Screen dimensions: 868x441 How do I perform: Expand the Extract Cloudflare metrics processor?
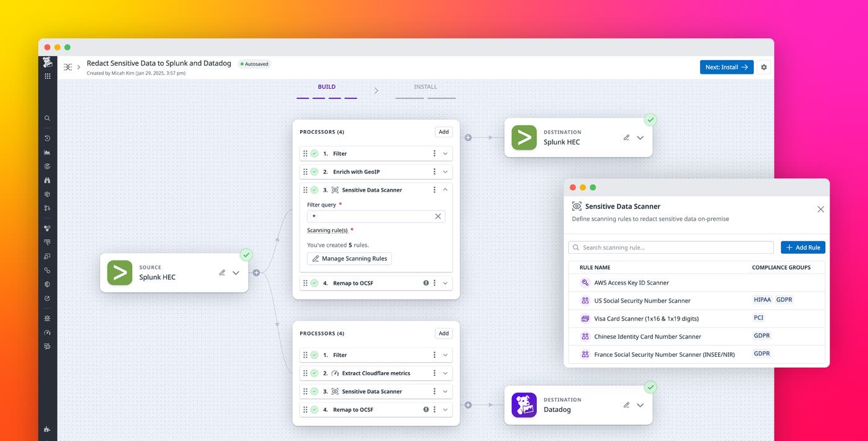pyautogui.click(x=445, y=373)
